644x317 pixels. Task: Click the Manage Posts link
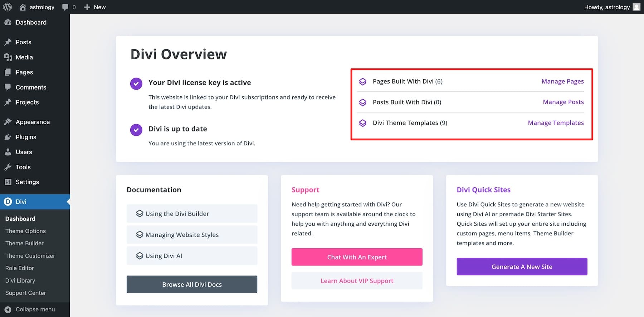563,102
